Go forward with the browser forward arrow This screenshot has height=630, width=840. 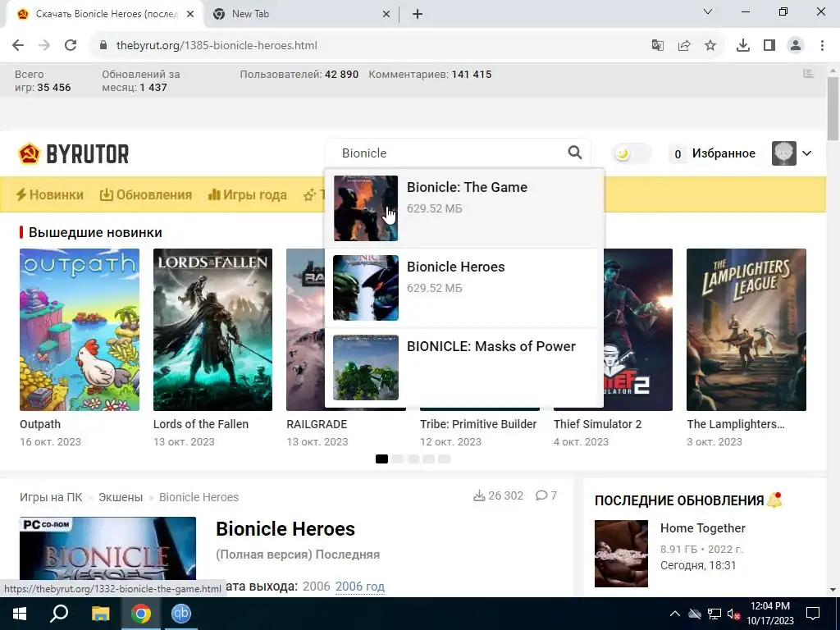(x=44, y=46)
